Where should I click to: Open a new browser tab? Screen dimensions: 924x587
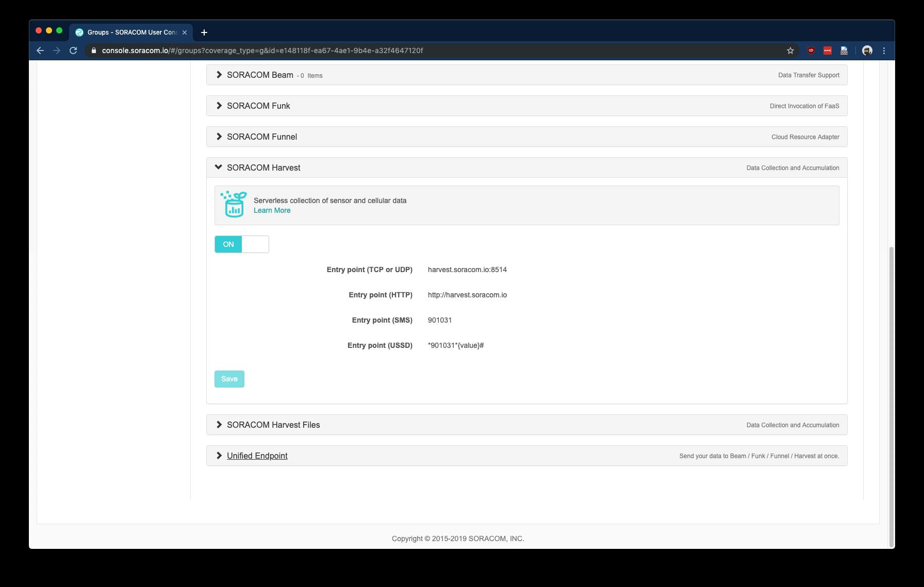coord(204,32)
